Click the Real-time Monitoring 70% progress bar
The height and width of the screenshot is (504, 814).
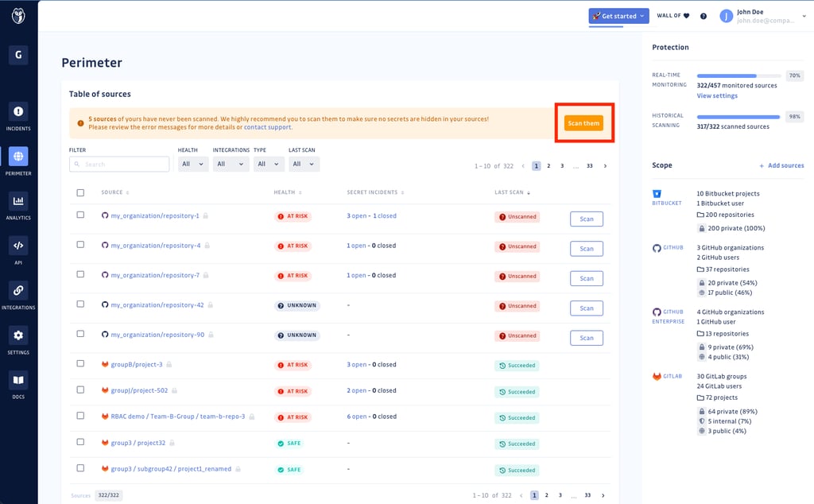[738, 75]
